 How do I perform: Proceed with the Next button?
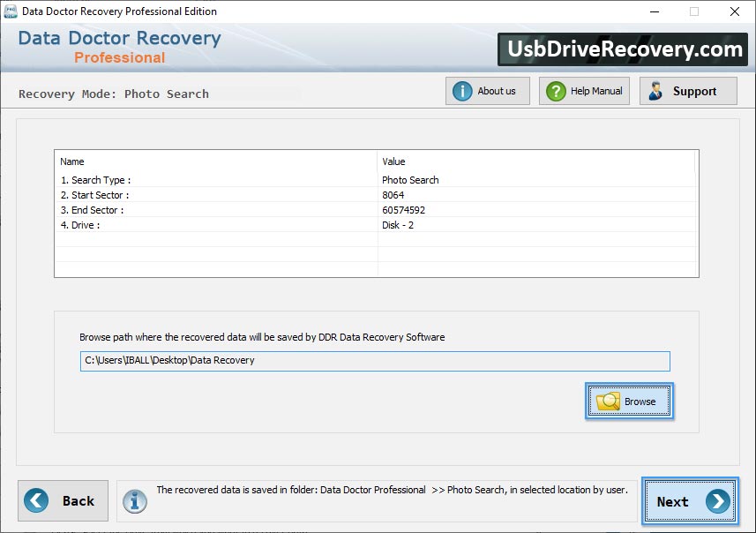click(690, 501)
